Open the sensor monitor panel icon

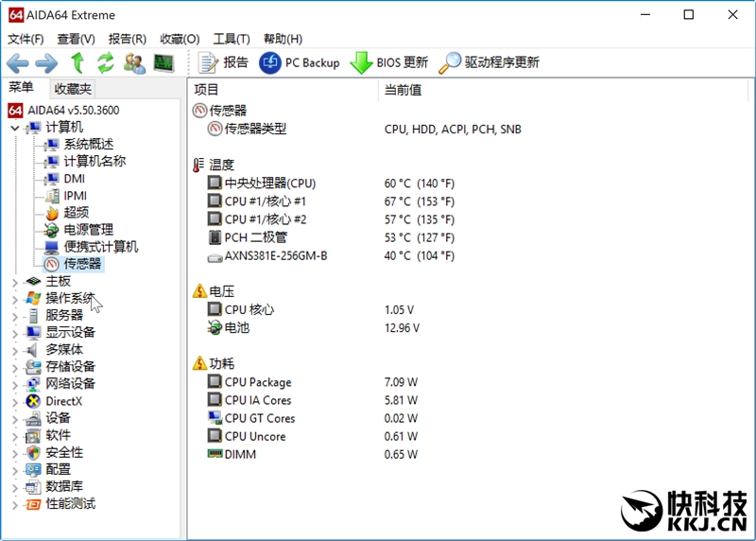(163, 62)
